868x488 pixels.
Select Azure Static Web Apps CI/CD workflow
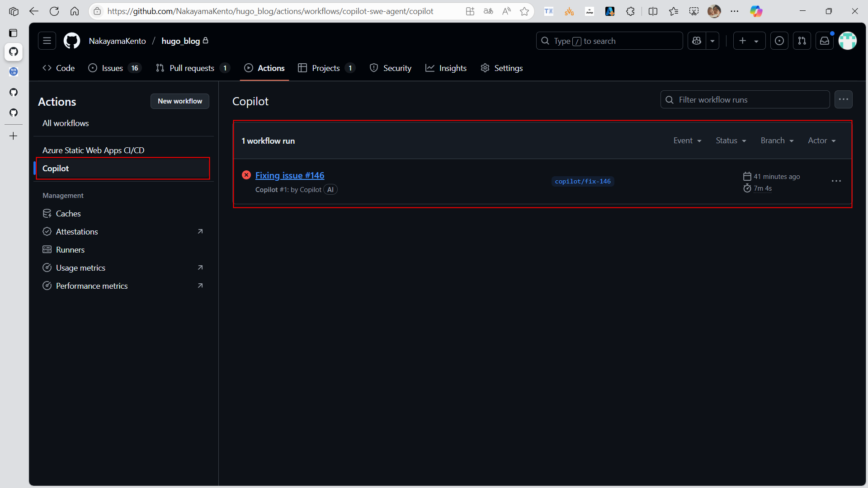[93, 150]
